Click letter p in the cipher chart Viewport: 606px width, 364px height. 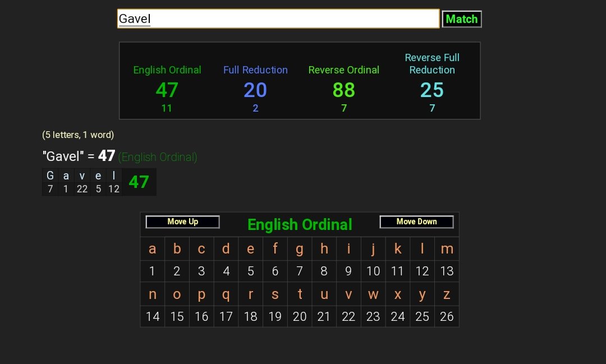coord(201,294)
